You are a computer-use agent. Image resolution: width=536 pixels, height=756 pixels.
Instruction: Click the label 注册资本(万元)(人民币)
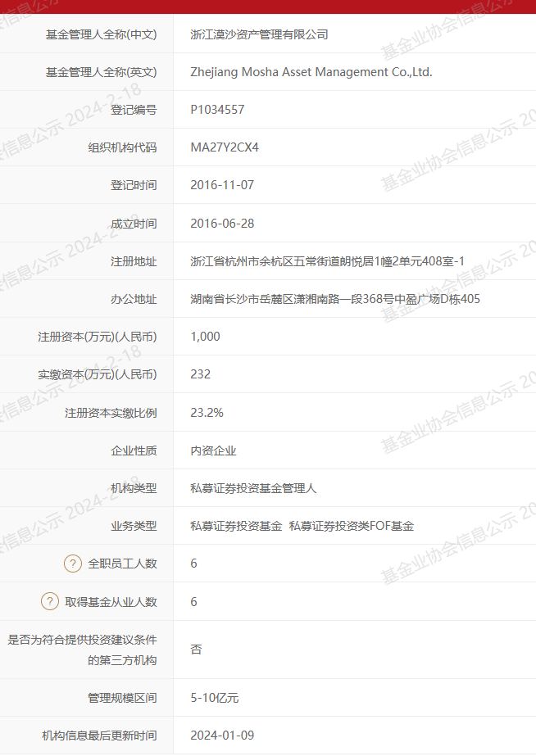[x=98, y=337]
